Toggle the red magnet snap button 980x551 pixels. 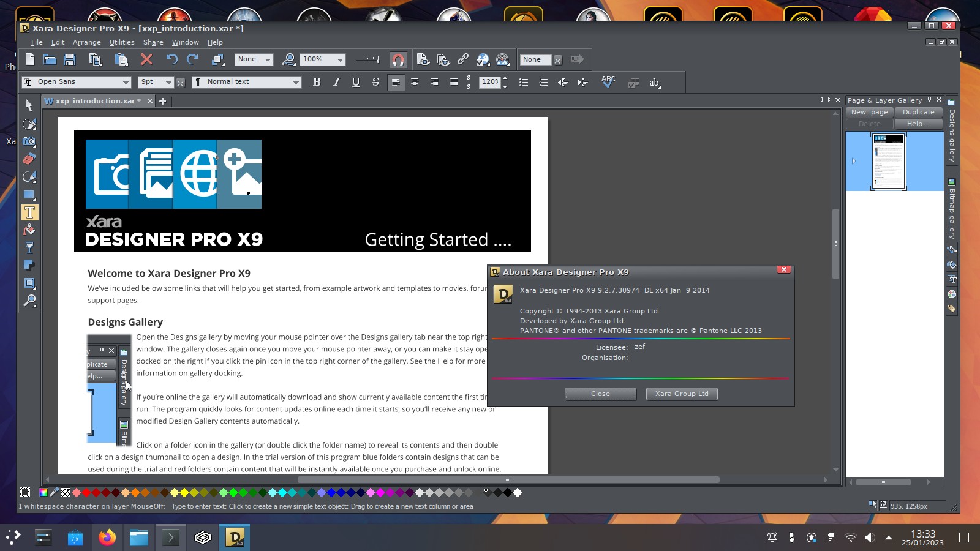[x=398, y=59]
